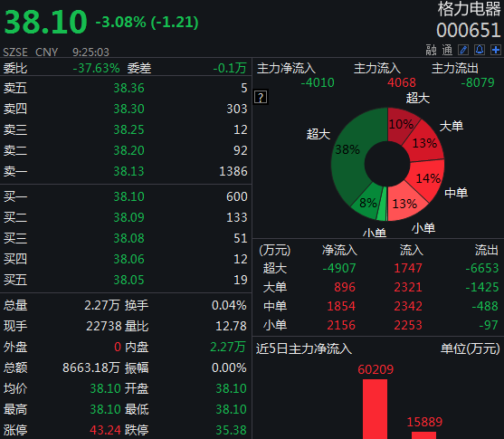Screen dimensions: 504x439
Task: Click the 14% 中单 donut segment
Action: coord(427,179)
